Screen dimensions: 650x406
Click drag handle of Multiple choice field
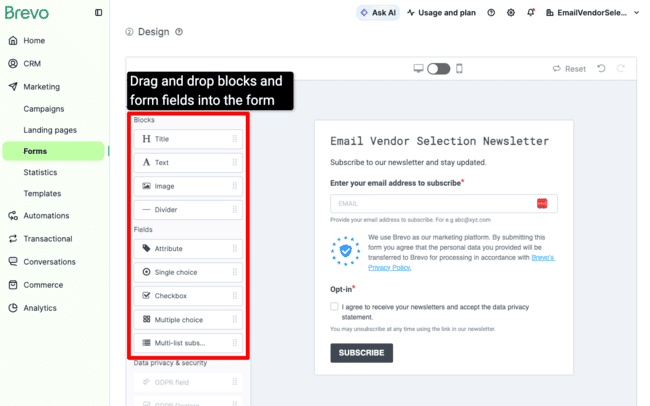235,320
